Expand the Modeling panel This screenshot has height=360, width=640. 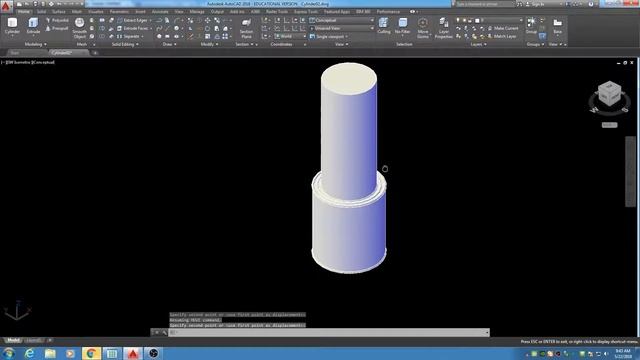[x=36, y=44]
